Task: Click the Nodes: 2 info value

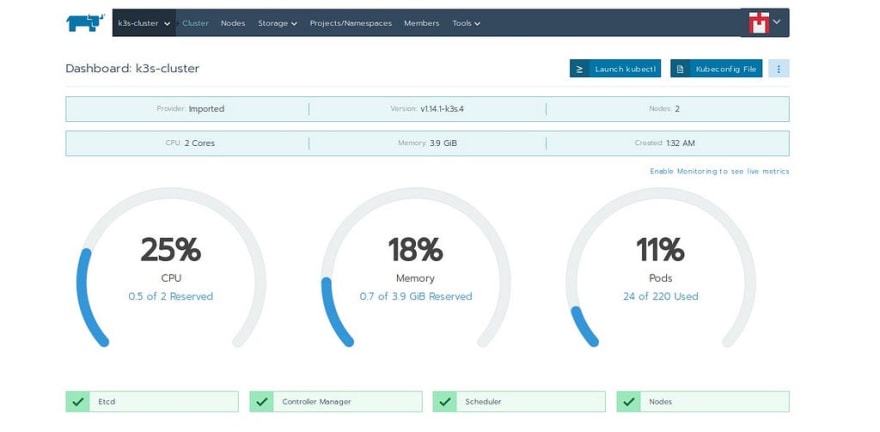Action: (x=677, y=109)
